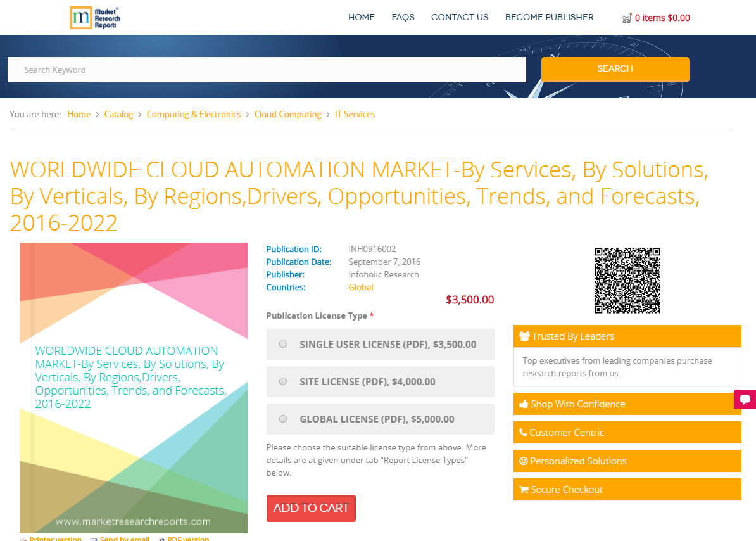Click inside the Search Keyword field
Screen dimensions: 756x541
[266, 69]
